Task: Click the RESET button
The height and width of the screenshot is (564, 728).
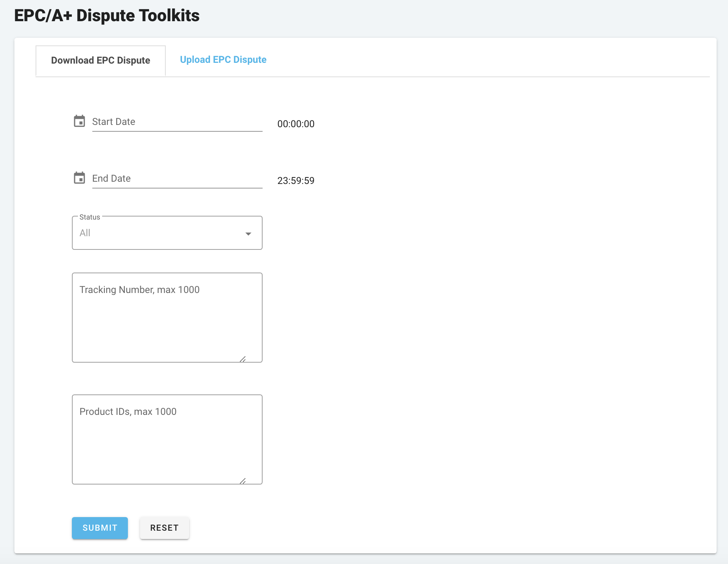Action: click(164, 528)
